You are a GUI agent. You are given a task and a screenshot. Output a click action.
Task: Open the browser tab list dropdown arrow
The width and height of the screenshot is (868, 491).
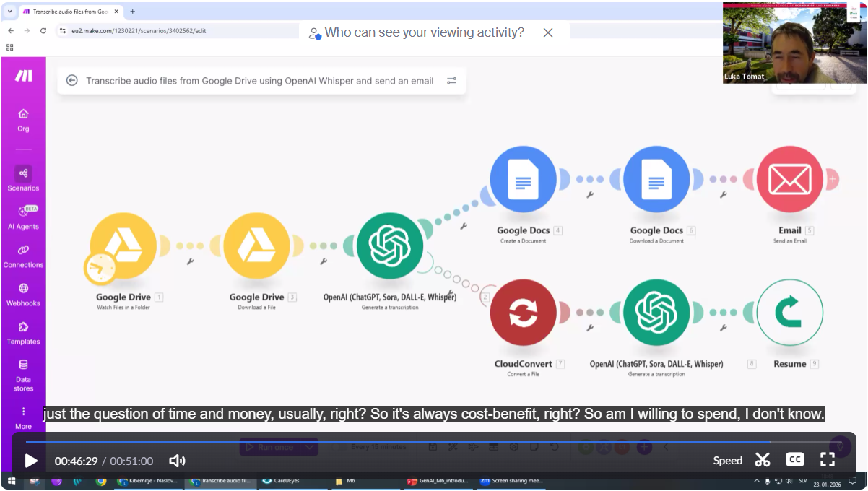pos(10,12)
